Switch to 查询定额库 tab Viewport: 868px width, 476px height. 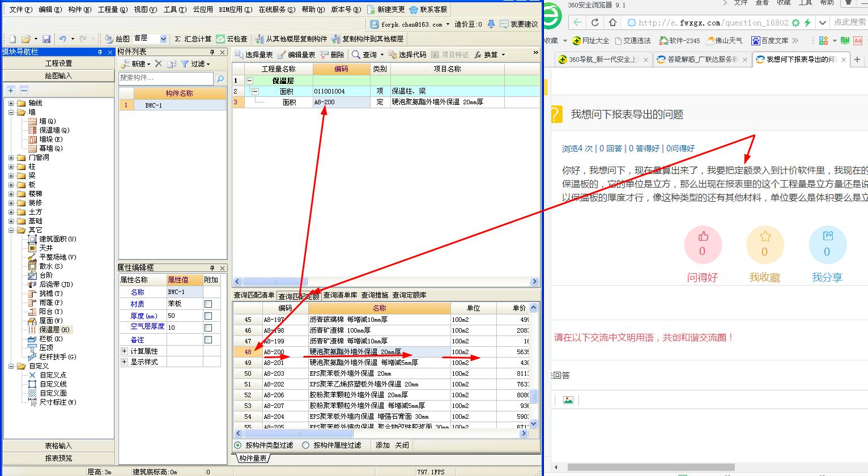pyautogui.click(x=409, y=295)
